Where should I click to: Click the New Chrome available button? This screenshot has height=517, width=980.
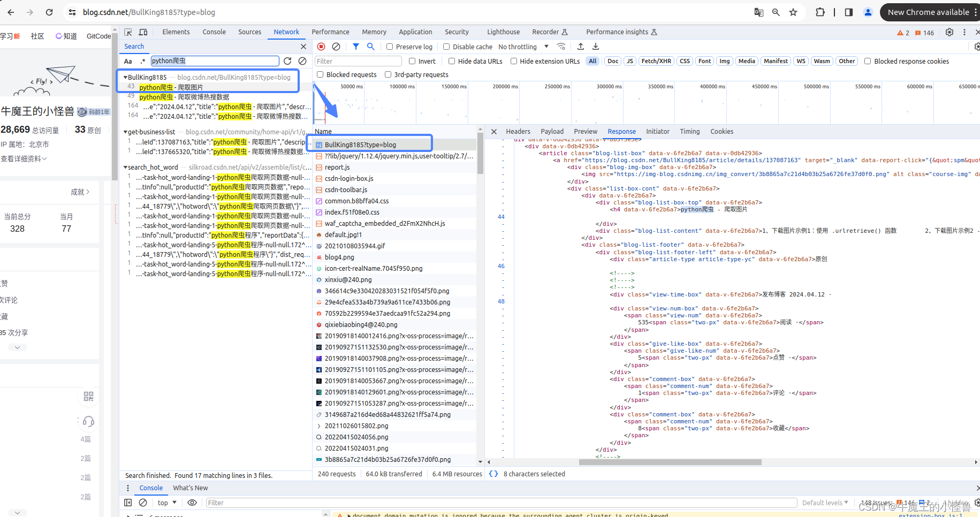[x=928, y=12]
